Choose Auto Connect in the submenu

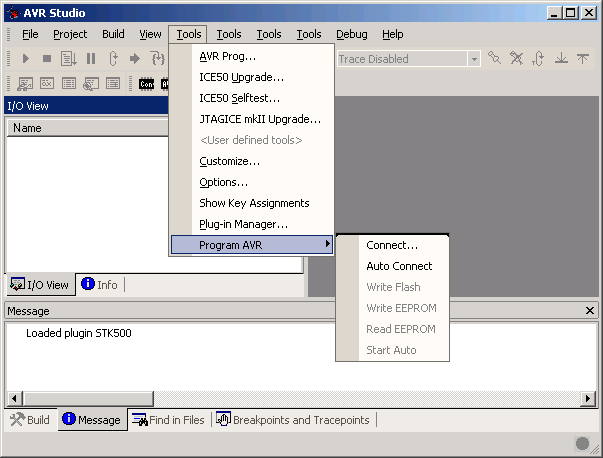pyautogui.click(x=392, y=266)
